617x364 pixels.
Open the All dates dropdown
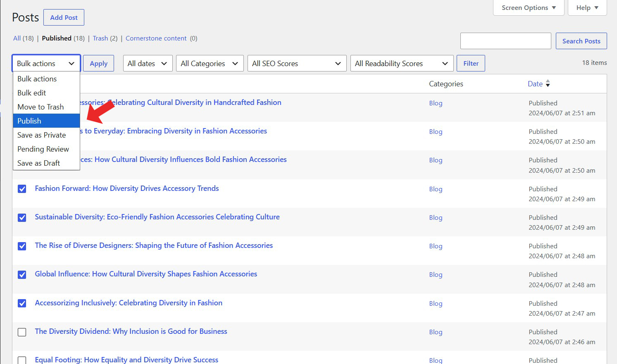(x=148, y=63)
